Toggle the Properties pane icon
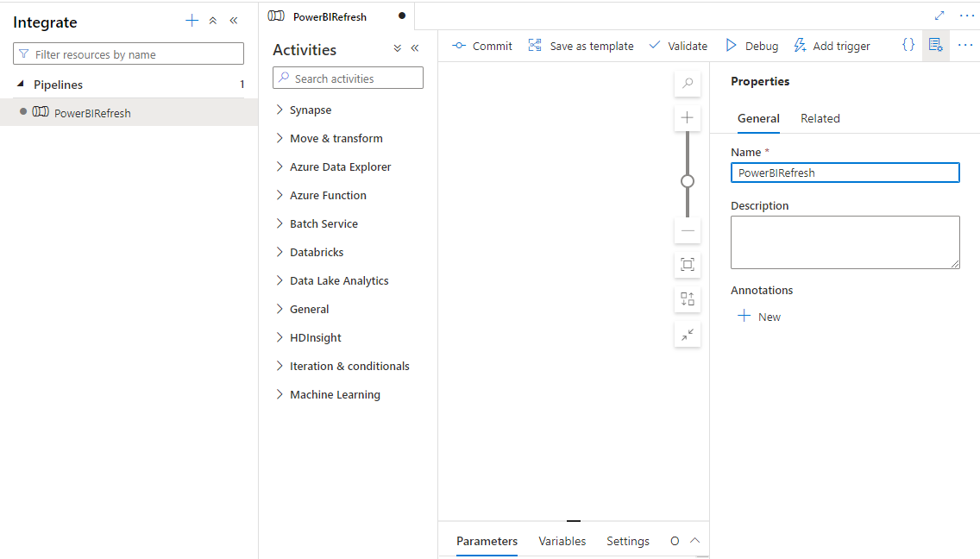This screenshot has height=559, width=980. (936, 45)
